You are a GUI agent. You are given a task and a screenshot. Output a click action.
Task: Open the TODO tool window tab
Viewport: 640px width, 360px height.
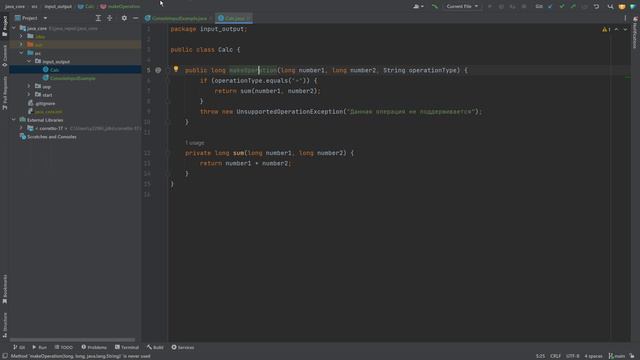(x=64, y=347)
